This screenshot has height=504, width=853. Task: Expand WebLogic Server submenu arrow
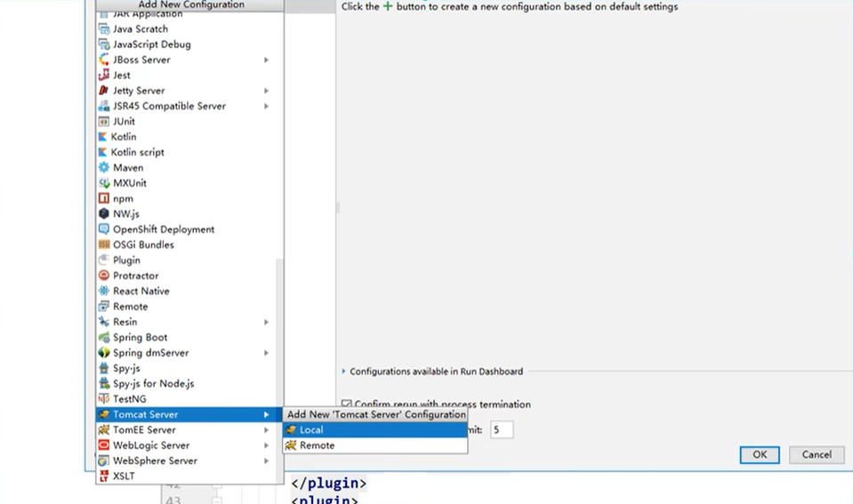tap(267, 445)
